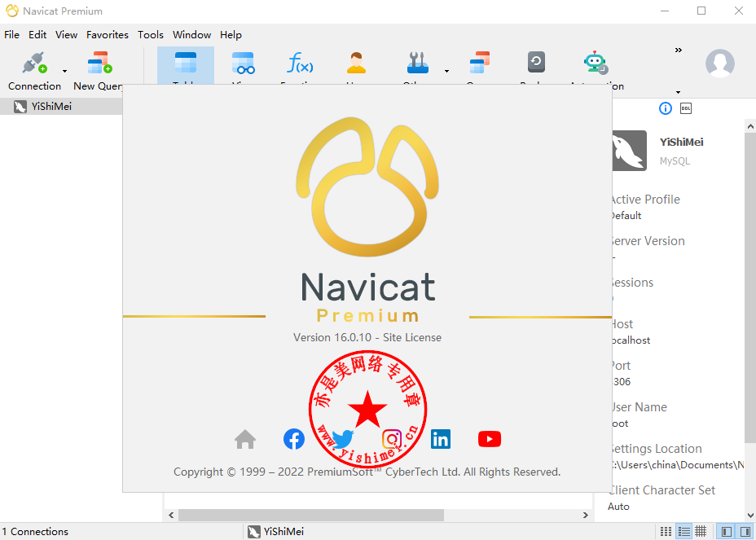Show more toolbar items with double chevron
The image size is (756, 540).
(679, 50)
